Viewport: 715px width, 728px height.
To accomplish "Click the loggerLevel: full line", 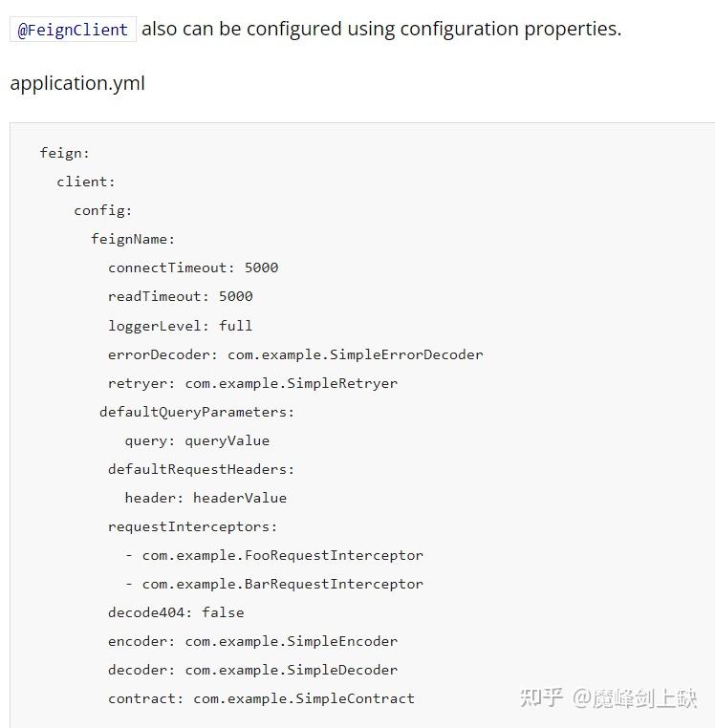I will [x=180, y=325].
